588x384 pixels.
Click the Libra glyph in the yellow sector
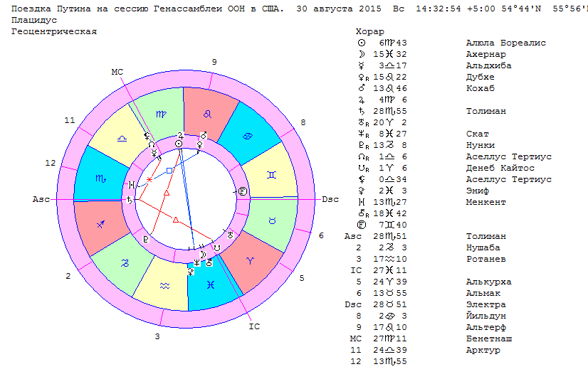pos(122,138)
